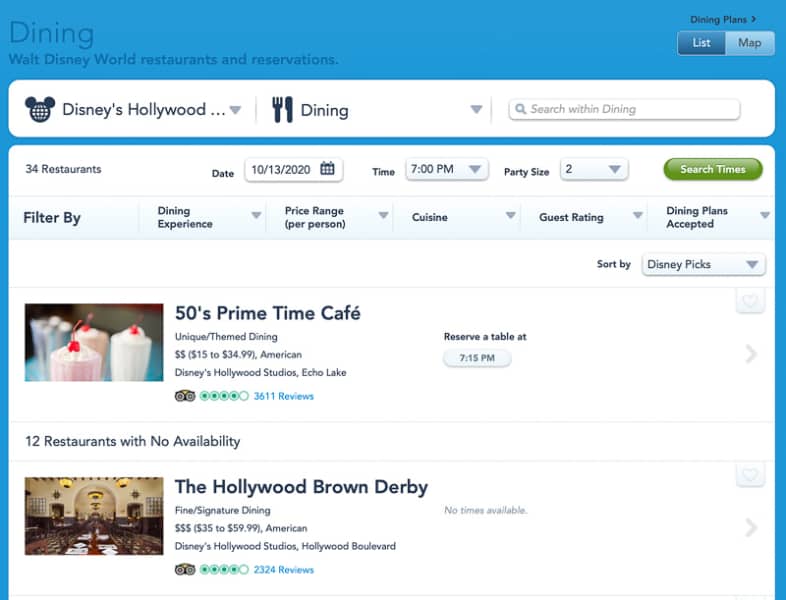This screenshot has width=786, height=600.
Task: Click 'Unique/Themed Dining' text
Action: coord(226,336)
